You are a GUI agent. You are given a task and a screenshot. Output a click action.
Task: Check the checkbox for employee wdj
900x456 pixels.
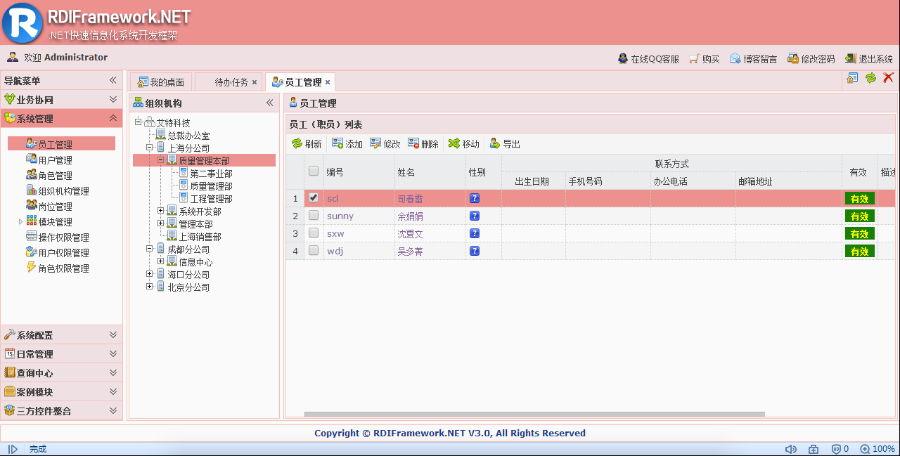tap(313, 250)
